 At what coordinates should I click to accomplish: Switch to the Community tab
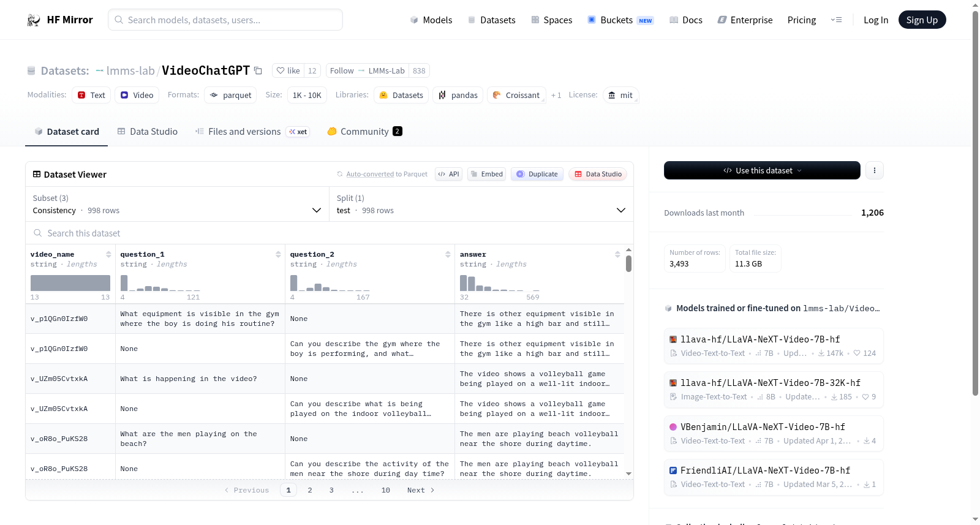pos(364,132)
